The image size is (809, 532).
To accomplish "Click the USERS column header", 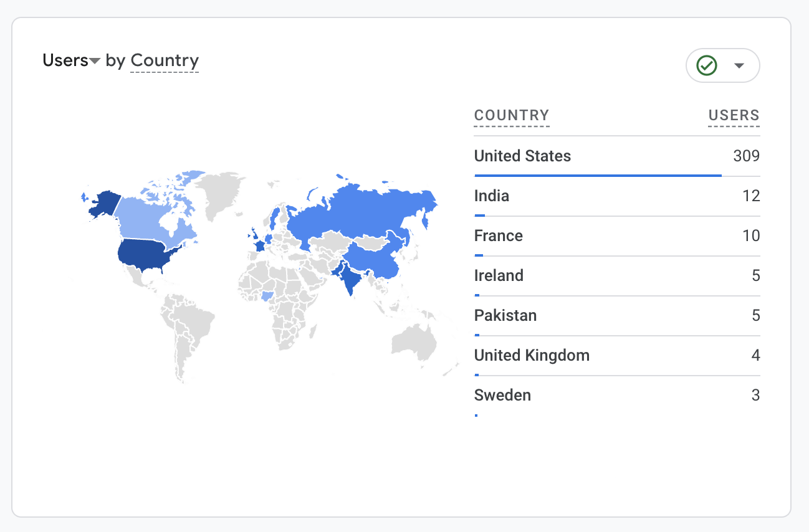I will click(734, 115).
